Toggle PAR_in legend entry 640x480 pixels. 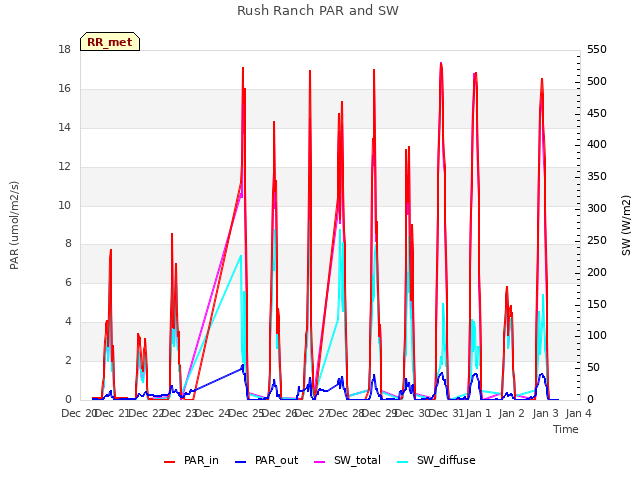[x=191, y=460]
